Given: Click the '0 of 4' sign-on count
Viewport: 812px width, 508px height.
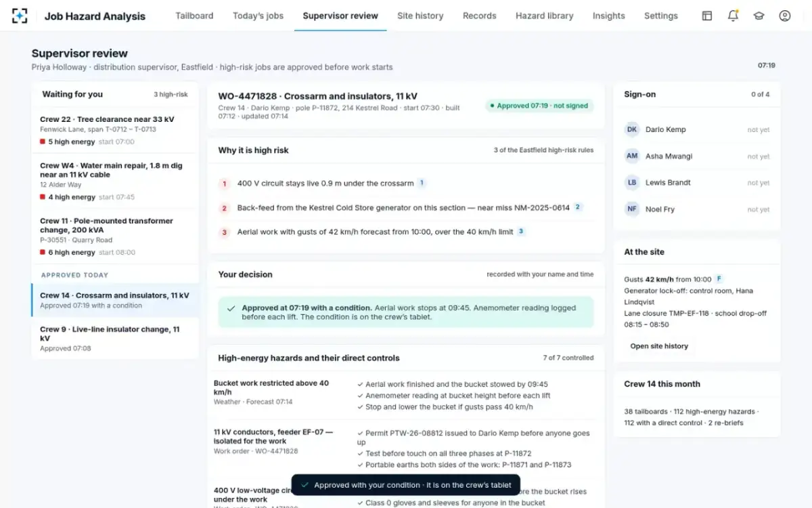Looking at the screenshot, I should 760,95.
